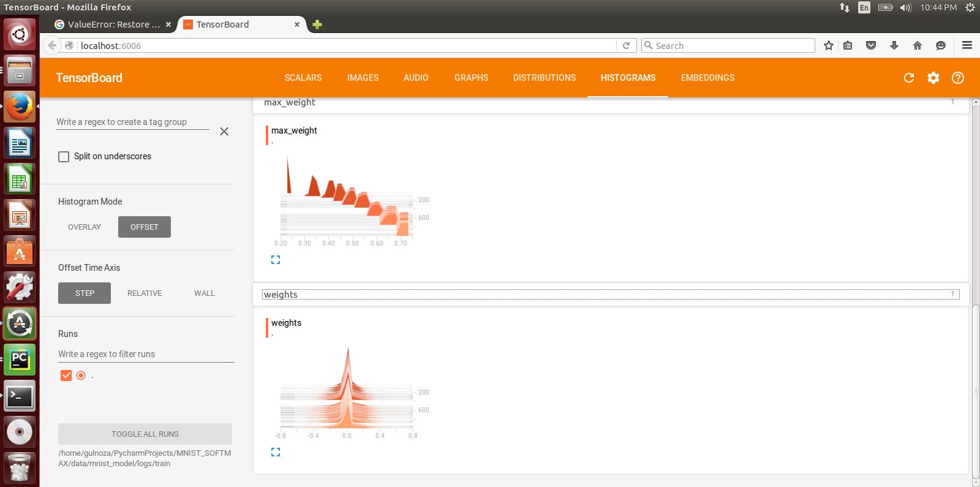Select the HISTOGRAMS tab
This screenshot has height=487, width=980.
tap(628, 78)
